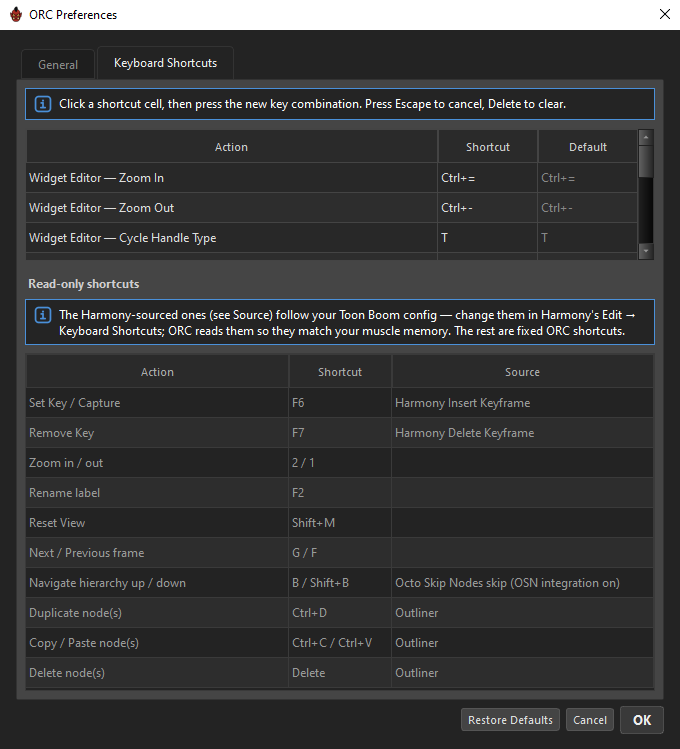Click the scroll up arrow of shortcuts table

(x=646, y=138)
